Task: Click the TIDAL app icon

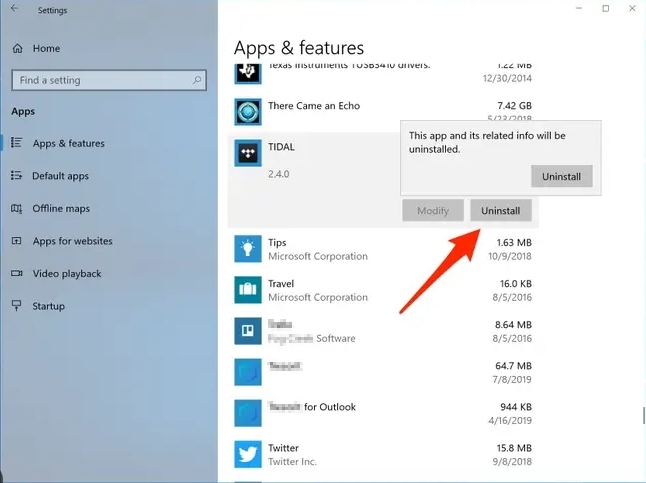Action: click(x=248, y=153)
